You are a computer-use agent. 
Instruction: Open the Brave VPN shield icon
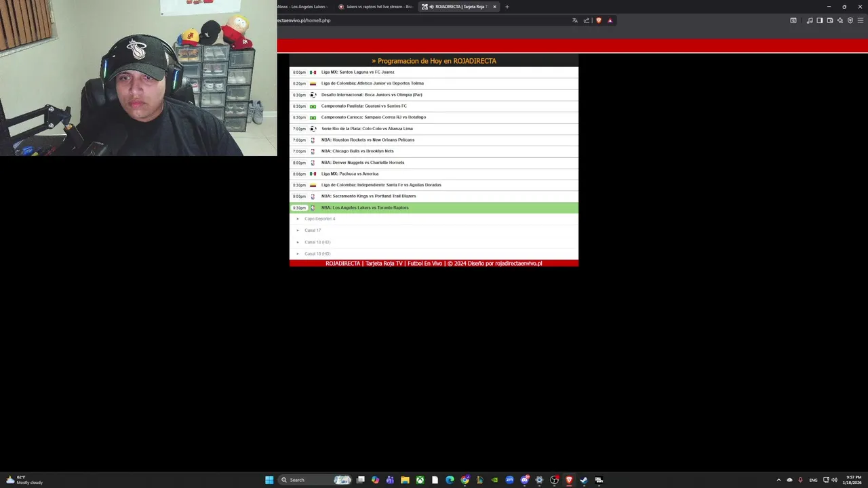point(850,20)
